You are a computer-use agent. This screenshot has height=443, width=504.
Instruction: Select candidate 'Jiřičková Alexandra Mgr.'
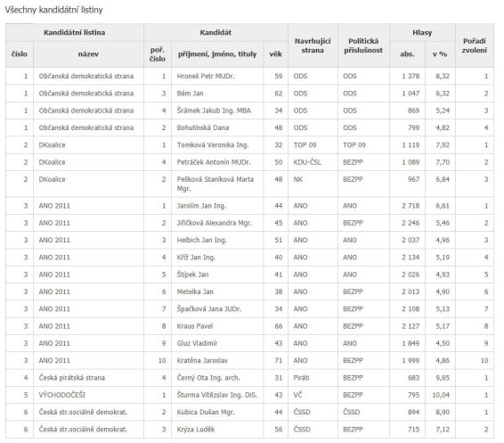coord(214,223)
